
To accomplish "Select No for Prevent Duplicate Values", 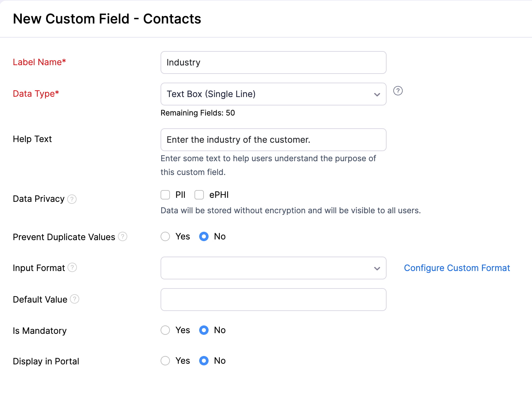I will click(204, 236).
